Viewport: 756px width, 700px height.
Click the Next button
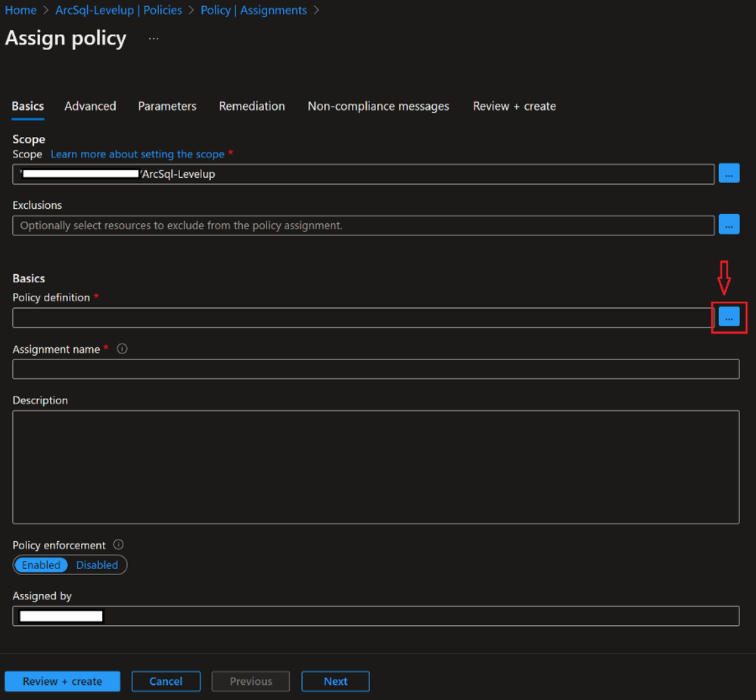[335, 681]
